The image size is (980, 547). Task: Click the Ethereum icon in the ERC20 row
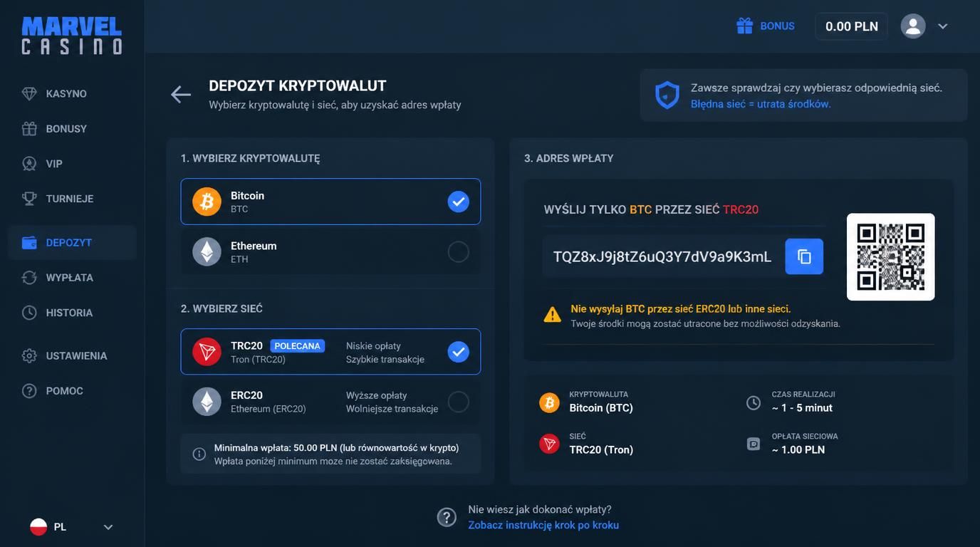click(x=207, y=402)
